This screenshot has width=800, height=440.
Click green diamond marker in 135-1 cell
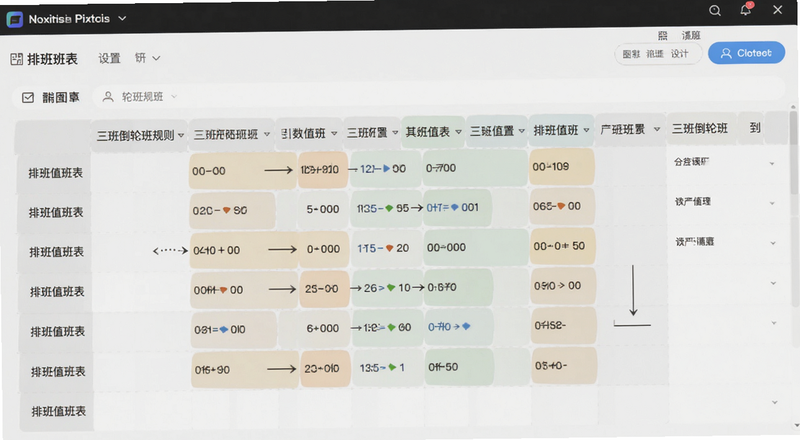point(392,367)
